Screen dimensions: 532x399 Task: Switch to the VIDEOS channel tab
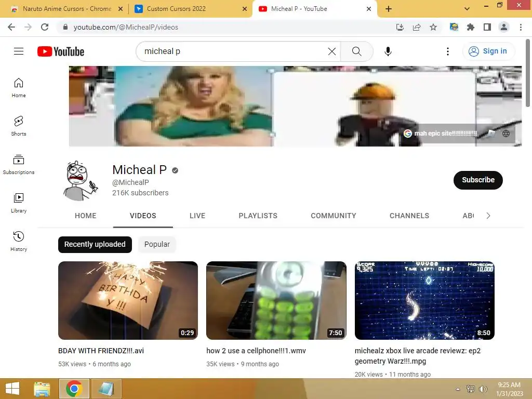point(143,216)
